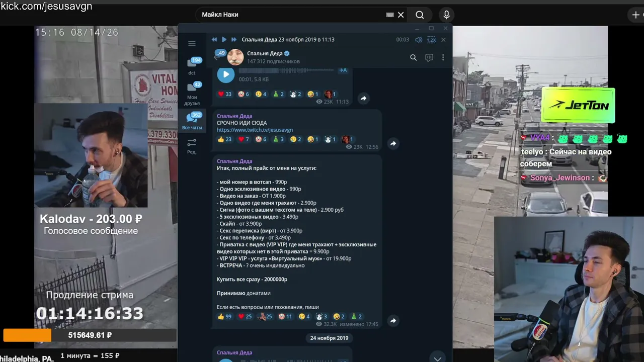Skip to next voice message in player
Image resolution: width=644 pixels, height=362 pixels.
(x=233, y=40)
